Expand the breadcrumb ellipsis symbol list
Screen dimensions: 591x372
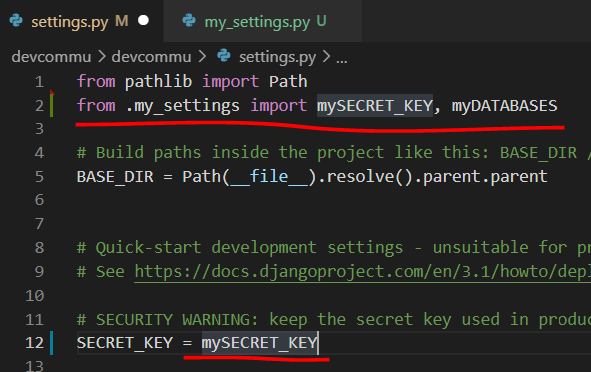341,59
